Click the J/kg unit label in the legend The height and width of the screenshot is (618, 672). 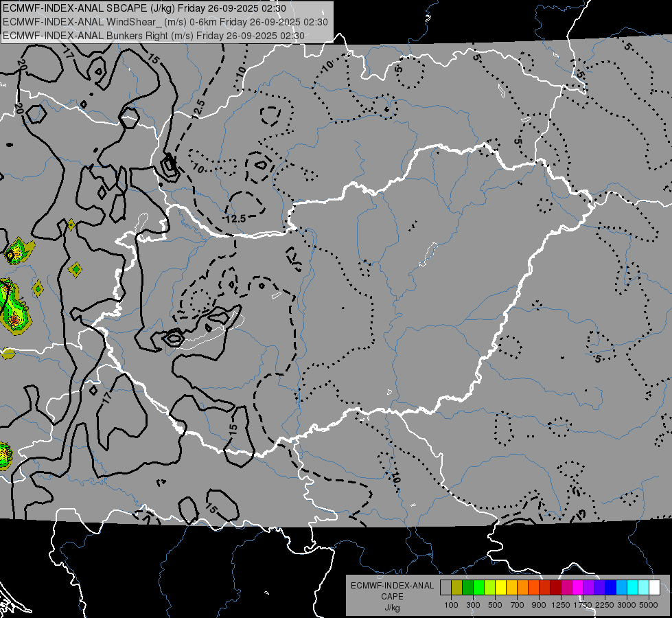(x=392, y=608)
